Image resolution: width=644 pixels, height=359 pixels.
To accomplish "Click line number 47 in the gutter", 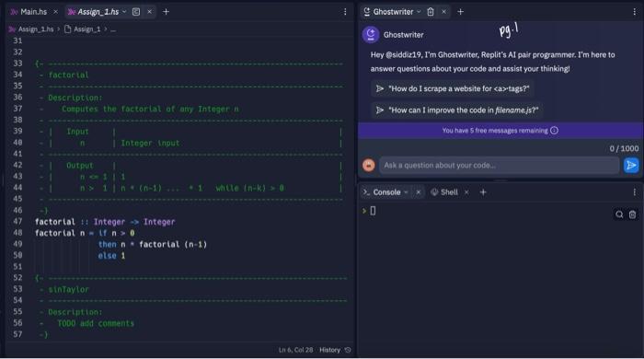I will 17,222.
